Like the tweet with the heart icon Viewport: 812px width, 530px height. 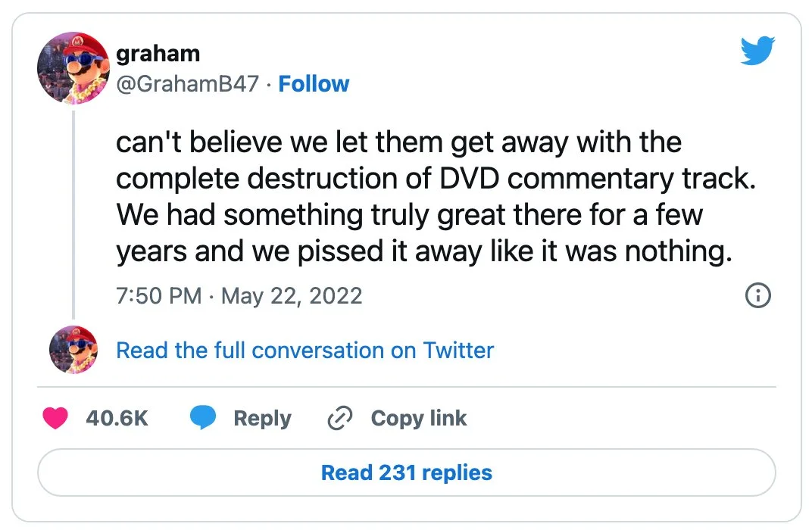[x=55, y=418]
